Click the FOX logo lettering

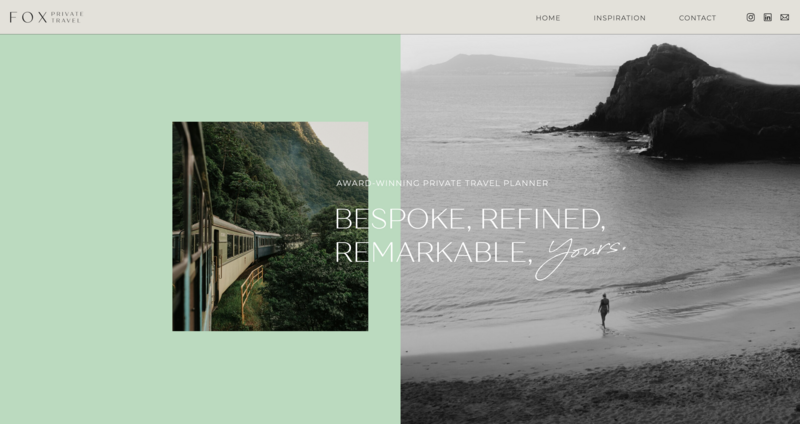tap(29, 17)
